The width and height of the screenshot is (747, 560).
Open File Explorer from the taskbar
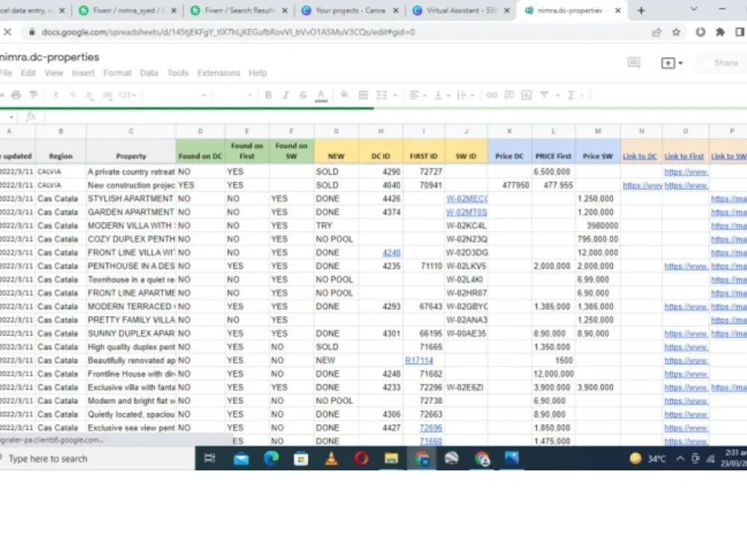tap(391, 458)
